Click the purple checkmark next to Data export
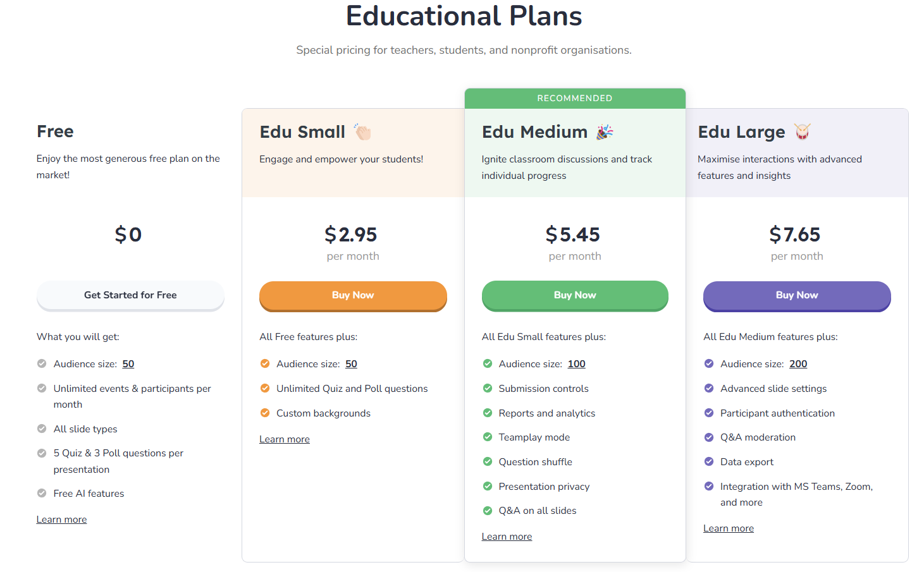 pos(709,461)
